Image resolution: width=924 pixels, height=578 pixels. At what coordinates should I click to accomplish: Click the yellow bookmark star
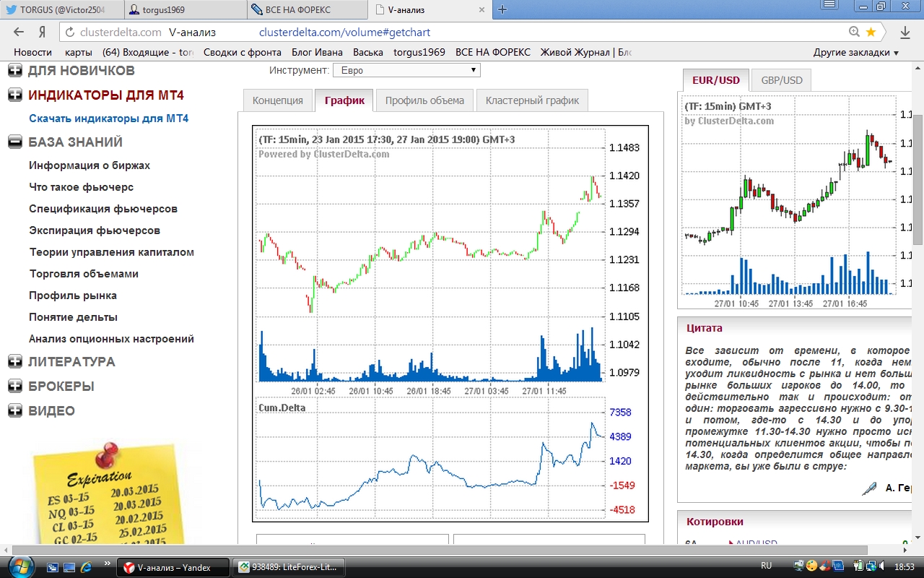pos(871,33)
